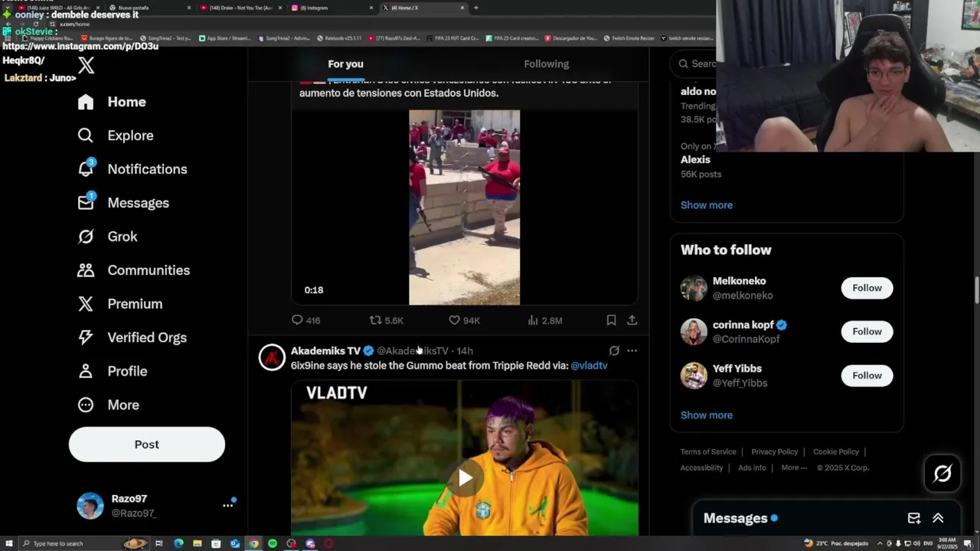
Task: Open the Melkoneko profile
Action: pos(739,281)
